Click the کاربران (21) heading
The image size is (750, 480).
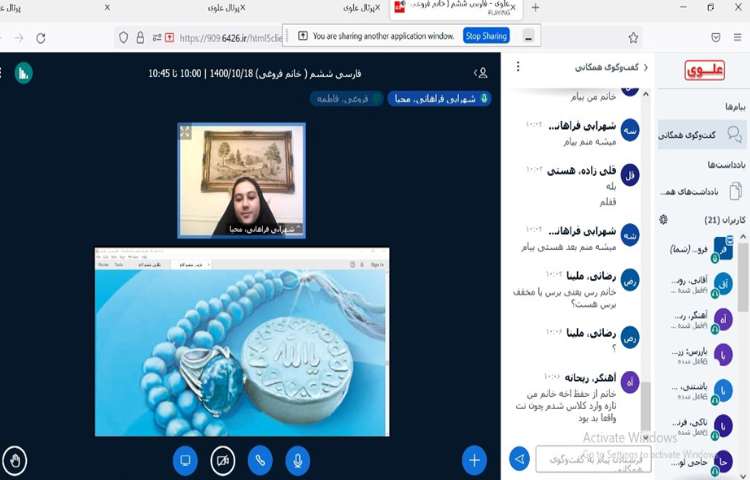pos(725,220)
